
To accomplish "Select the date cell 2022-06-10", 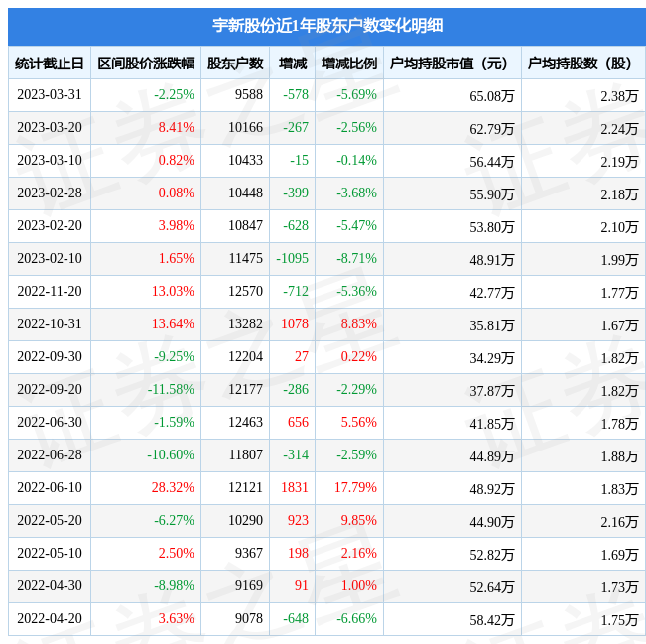I will [50, 487].
